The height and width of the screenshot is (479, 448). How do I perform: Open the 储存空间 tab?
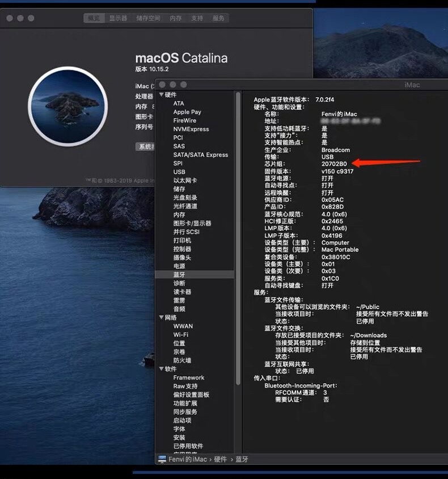(149, 18)
